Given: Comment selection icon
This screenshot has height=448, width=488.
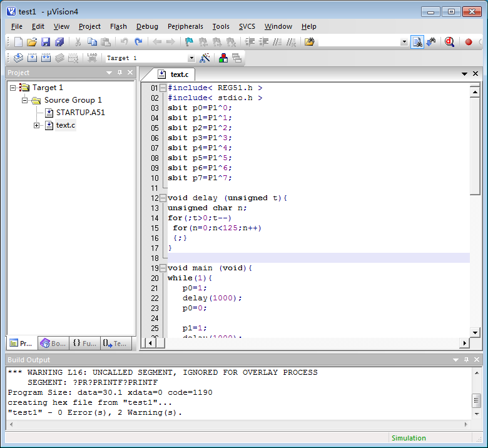Looking at the screenshot, I should click(x=277, y=42).
